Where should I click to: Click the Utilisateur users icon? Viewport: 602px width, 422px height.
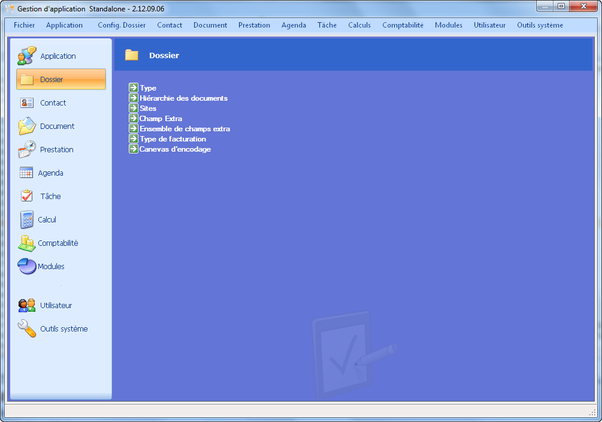tap(27, 305)
